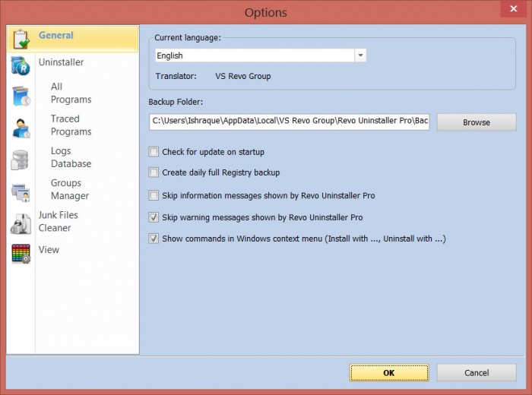This screenshot has width=532, height=395.
Task: Enable Check for update on startup
Action: click(154, 152)
